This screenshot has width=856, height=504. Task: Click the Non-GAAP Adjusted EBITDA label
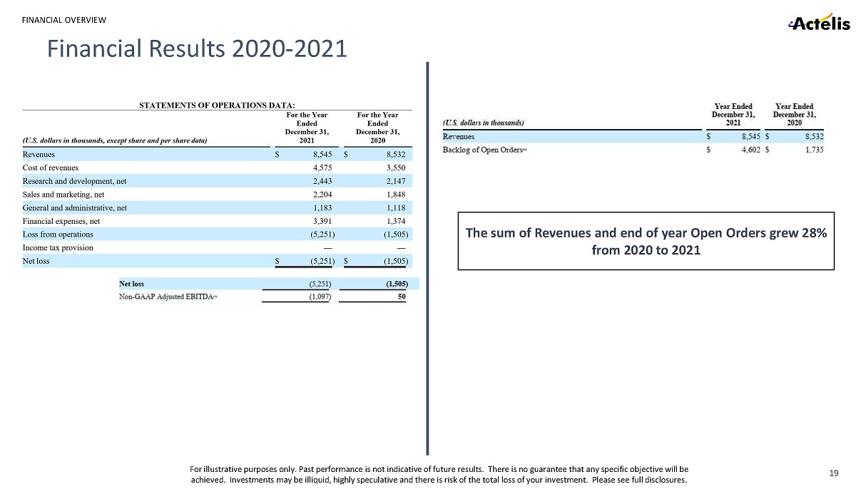167,297
